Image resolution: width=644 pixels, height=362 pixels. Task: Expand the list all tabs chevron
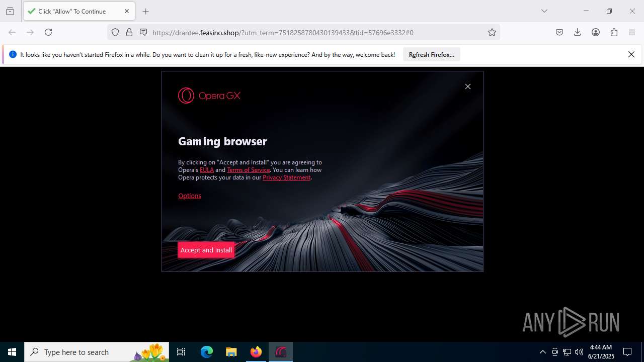[x=544, y=11]
